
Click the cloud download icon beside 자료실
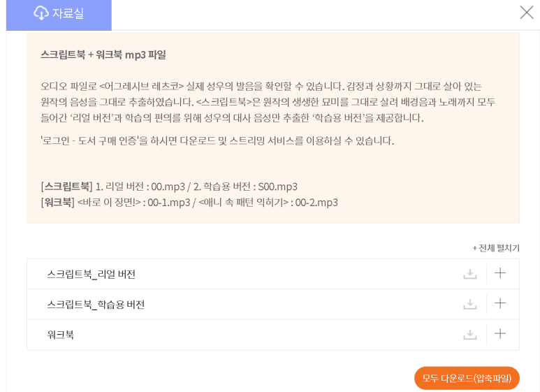(x=41, y=13)
